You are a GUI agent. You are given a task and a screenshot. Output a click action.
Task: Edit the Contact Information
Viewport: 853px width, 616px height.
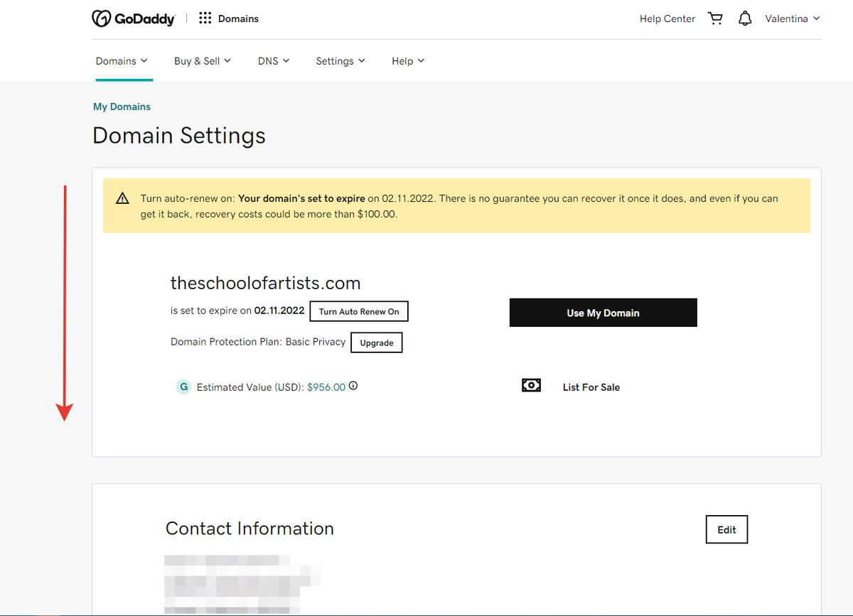(726, 529)
